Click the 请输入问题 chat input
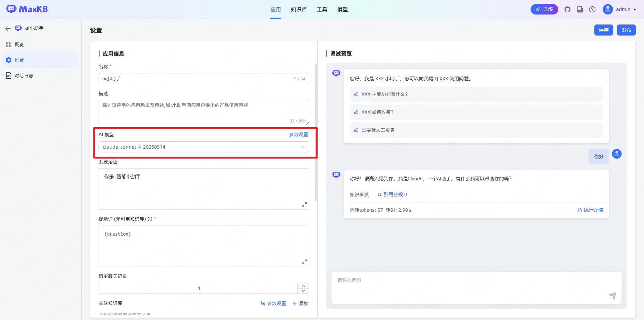The width and height of the screenshot is (644, 320). 477,288
